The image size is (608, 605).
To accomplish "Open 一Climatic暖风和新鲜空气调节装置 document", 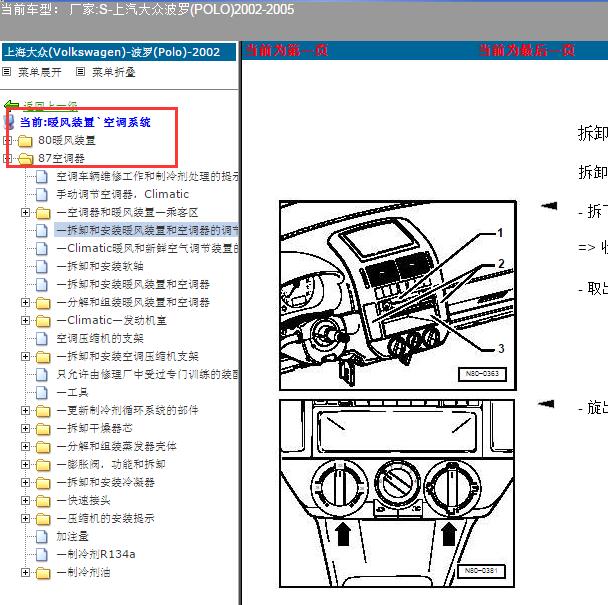I will pyautogui.click(x=147, y=248).
